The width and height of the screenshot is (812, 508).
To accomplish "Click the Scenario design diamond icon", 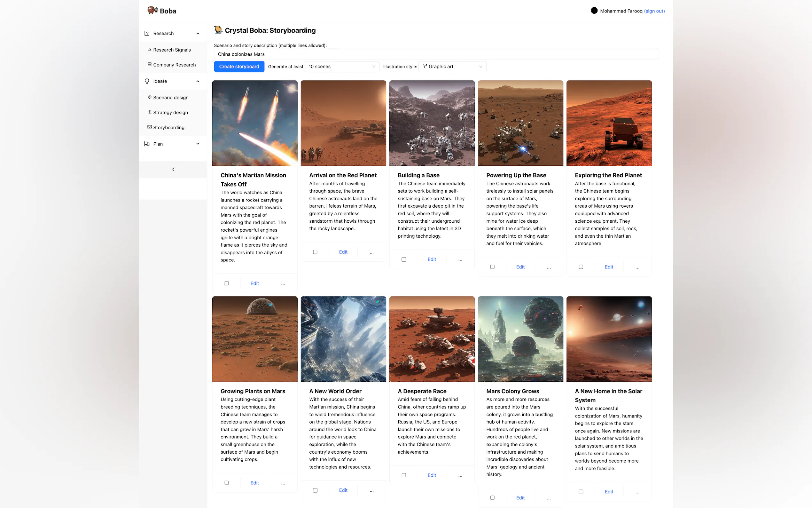I will [149, 97].
